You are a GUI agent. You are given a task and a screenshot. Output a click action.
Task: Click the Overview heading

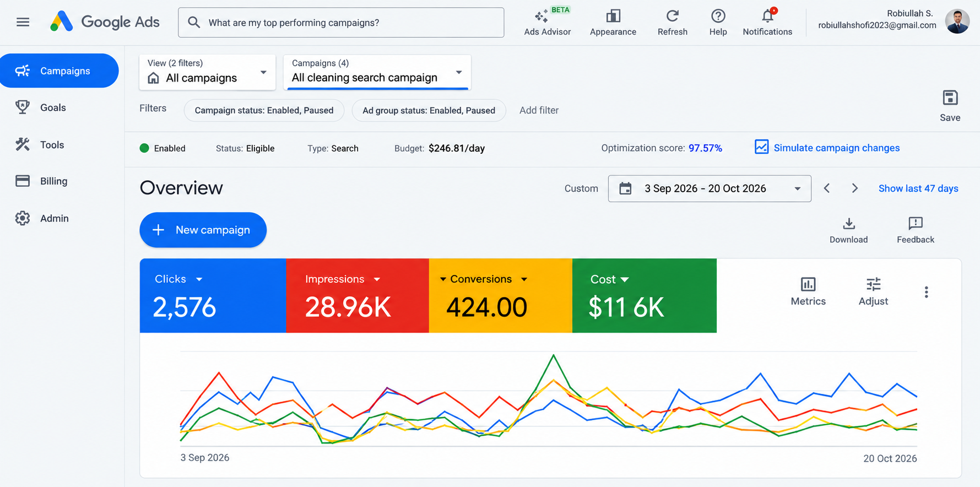tap(181, 188)
